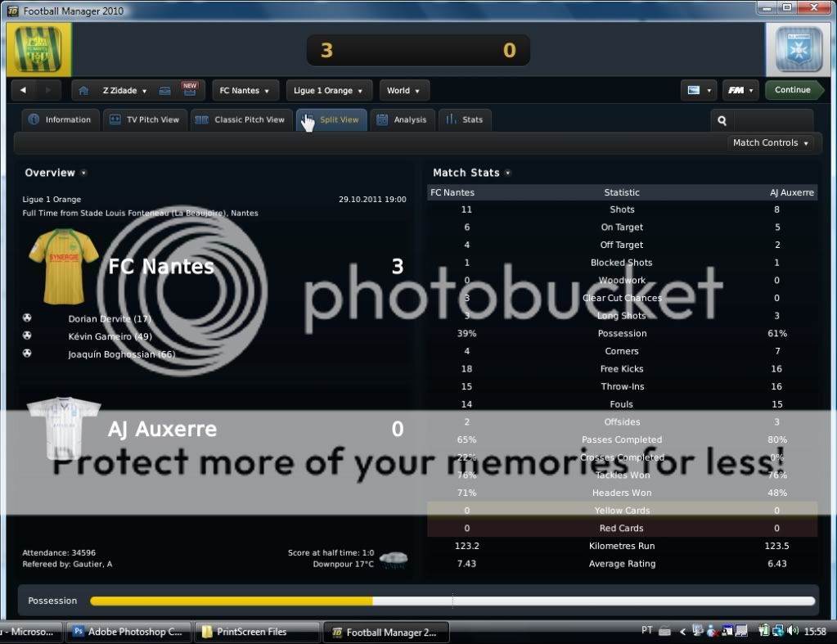Expand the Match Controls dropdown
Image resolution: width=837 pixels, height=644 pixels.
pyautogui.click(x=771, y=143)
